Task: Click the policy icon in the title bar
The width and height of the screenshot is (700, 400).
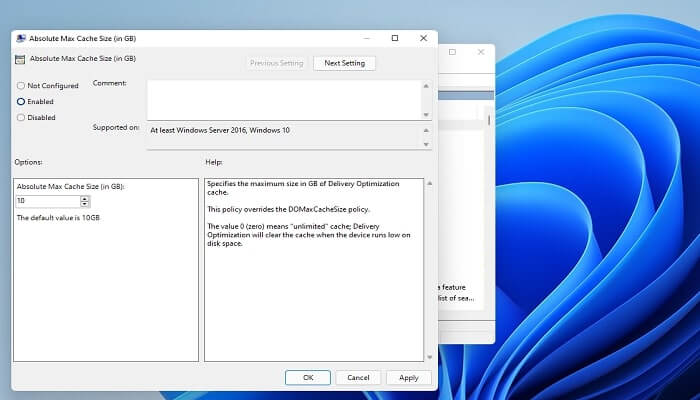Action: coord(20,38)
